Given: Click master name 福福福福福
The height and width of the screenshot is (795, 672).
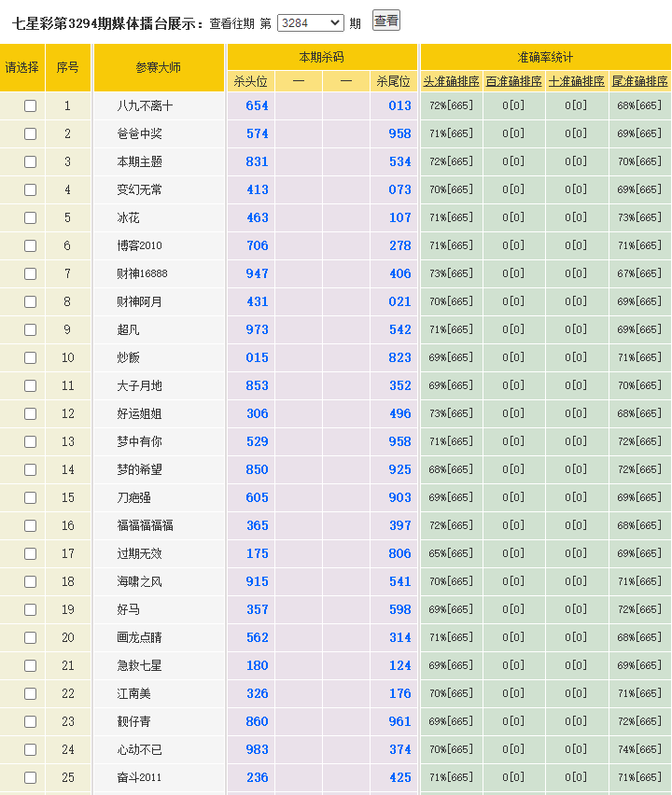Looking at the screenshot, I should [x=145, y=525].
